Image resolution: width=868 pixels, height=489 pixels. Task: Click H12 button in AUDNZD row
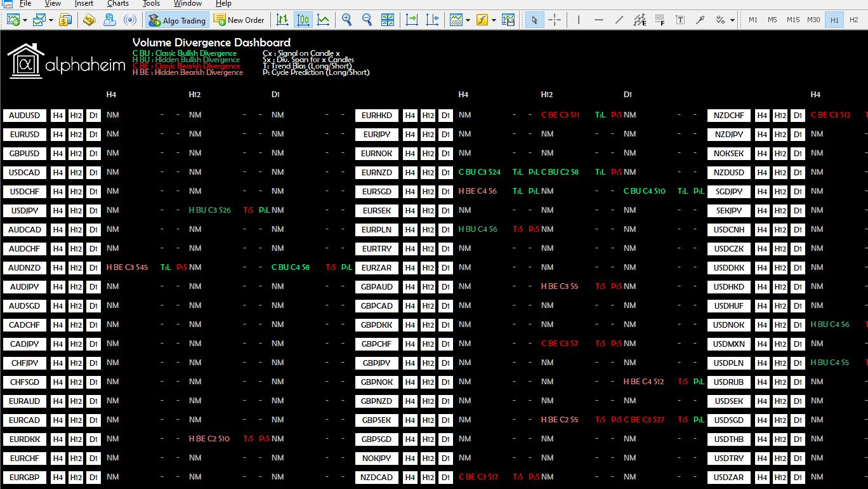(76, 268)
